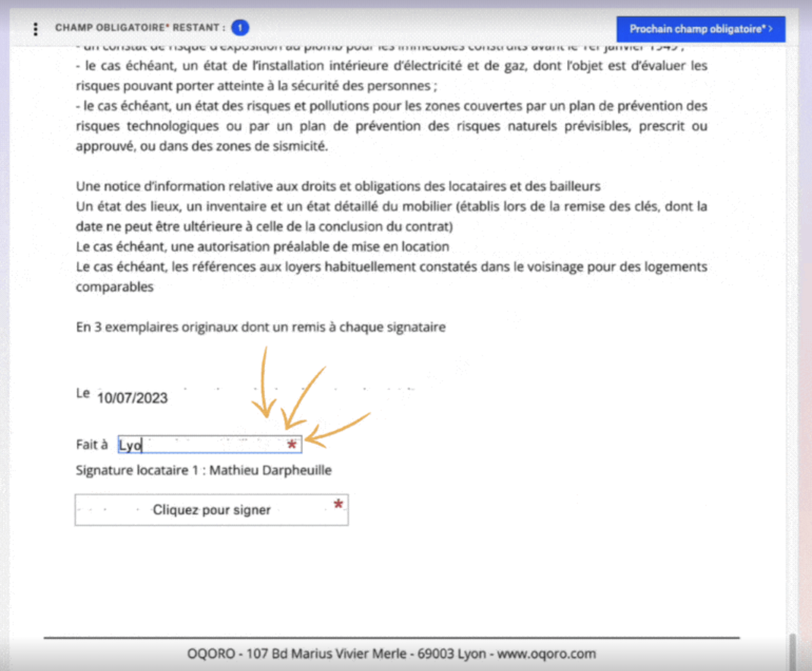Click the line ending zones de sismicité
The image size is (812, 671).
coord(202,146)
